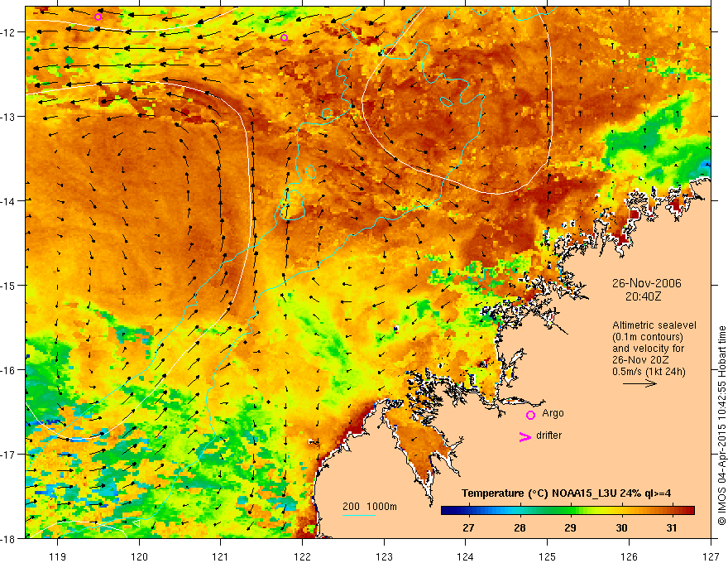
Task: Click the 0.5m/s velocity scale arrow
Action: click(x=639, y=383)
